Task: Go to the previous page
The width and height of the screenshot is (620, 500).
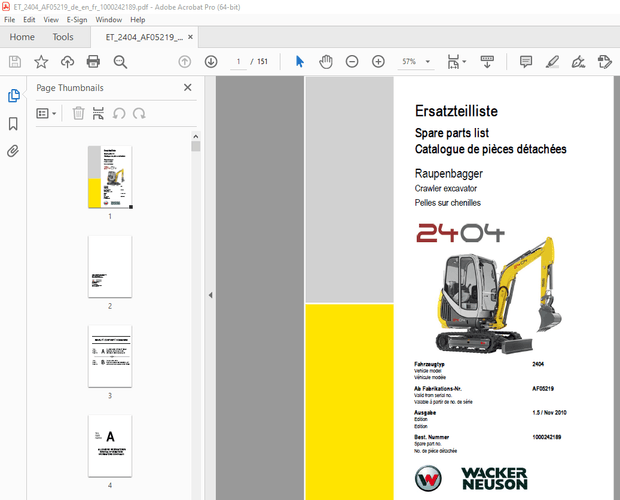Action: tap(185, 62)
